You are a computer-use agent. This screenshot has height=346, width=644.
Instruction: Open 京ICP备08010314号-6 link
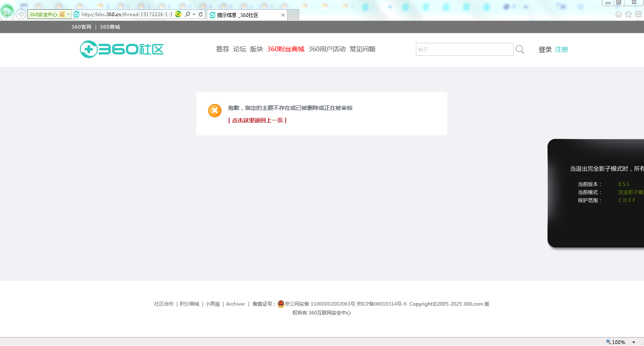pos(382,304)
